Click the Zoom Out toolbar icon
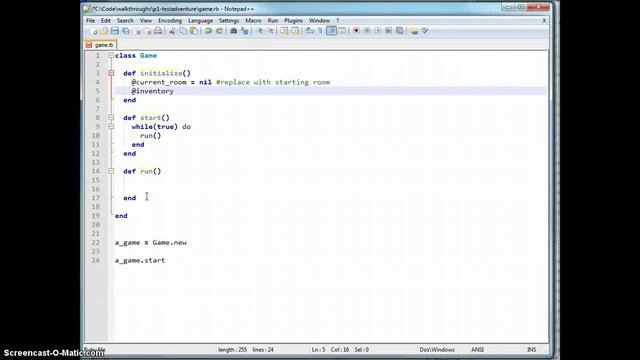Screen dimensions: 640x360 [x=270, y=31]
